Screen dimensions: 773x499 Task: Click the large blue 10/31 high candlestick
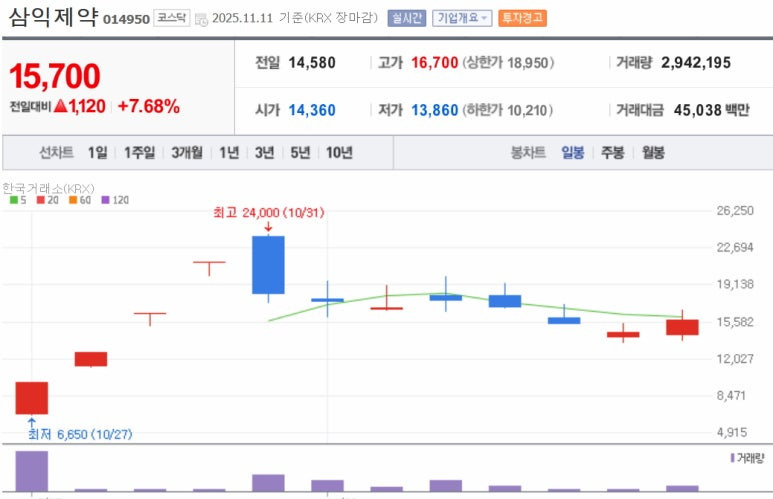268,265
